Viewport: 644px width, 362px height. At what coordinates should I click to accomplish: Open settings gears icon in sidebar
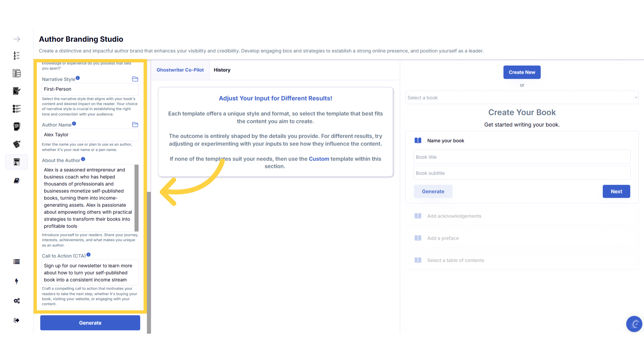(16, 301)
